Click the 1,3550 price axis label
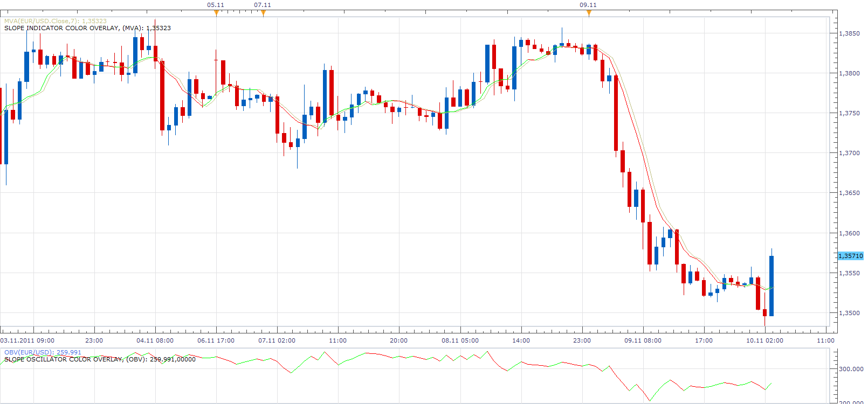Viewport: 868px width, 404px height. click(x=849, y=273)
